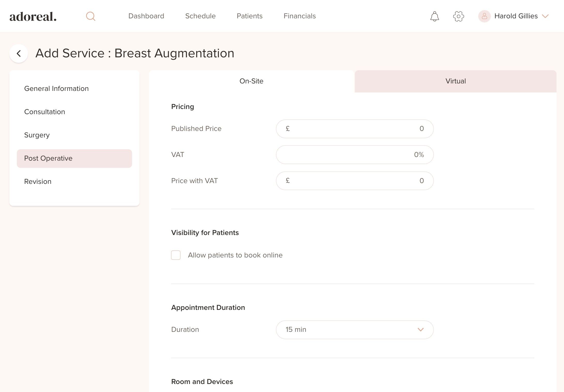Navigate to Financials

(300, 16)
